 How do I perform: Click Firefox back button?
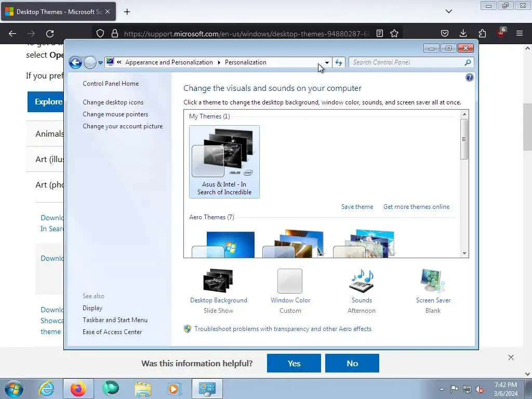pos(12,34)
